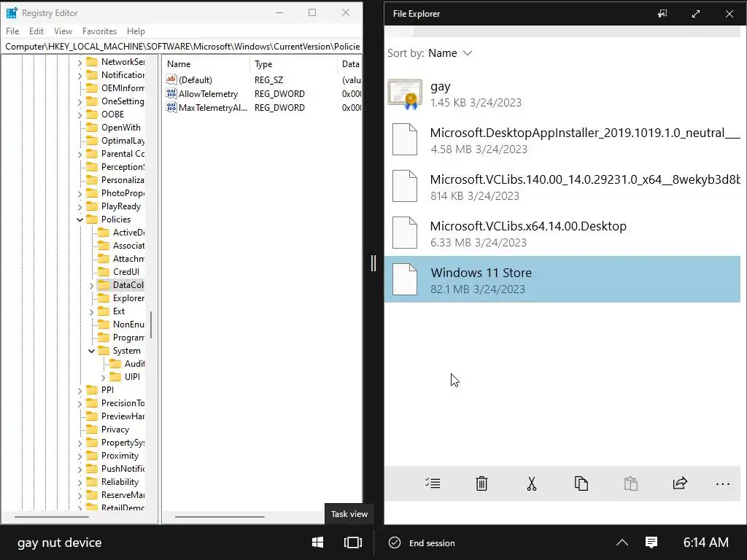Open Task view from the taskbar

coord(353,542)
